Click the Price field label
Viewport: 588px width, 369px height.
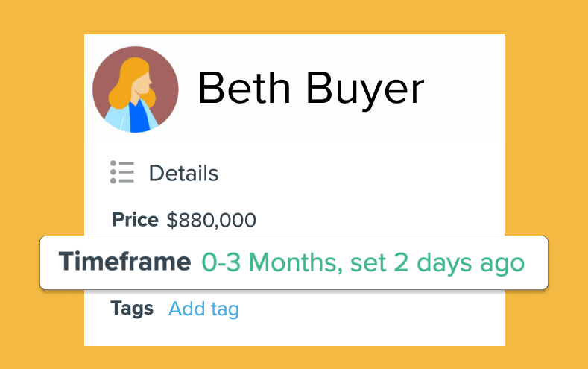pyautogui.click(x=135, y=220)
